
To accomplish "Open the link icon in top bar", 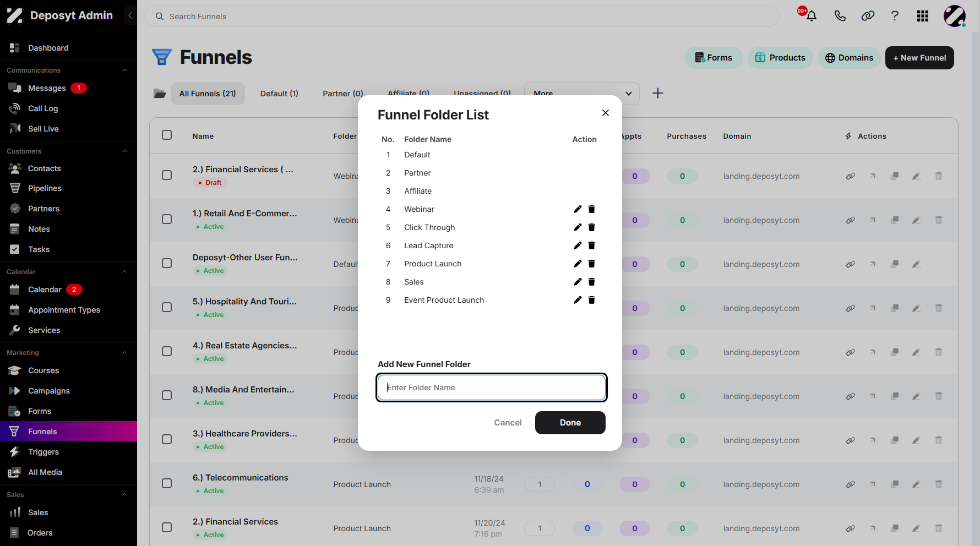I will point(868,16).
